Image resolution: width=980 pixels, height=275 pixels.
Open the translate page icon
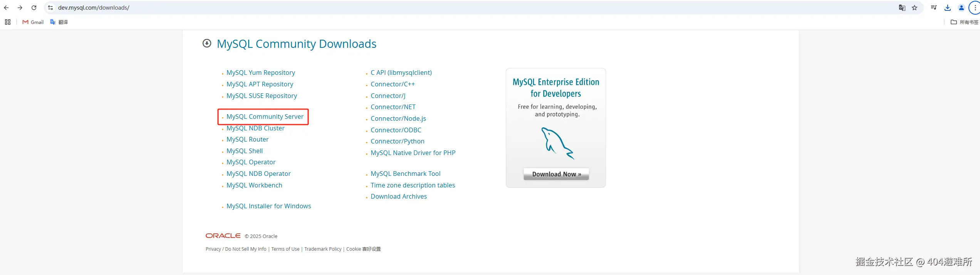pos(902,8)
